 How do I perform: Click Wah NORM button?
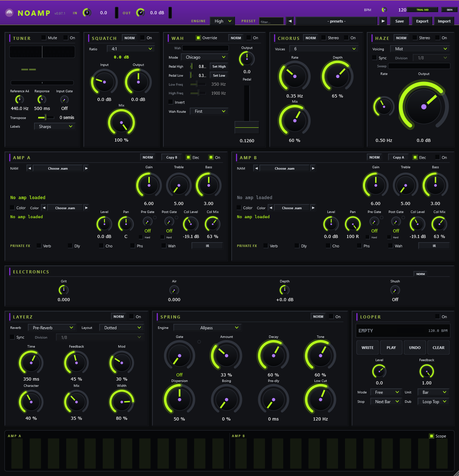(236, 38)
